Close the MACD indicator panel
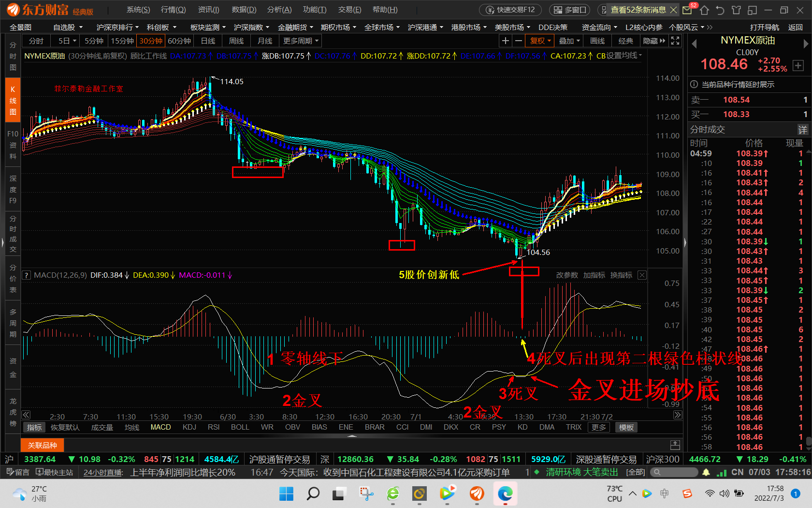Image resolution: width=812 pixels, height=508 pixels. pyautogui.click(x=642, y=275)
